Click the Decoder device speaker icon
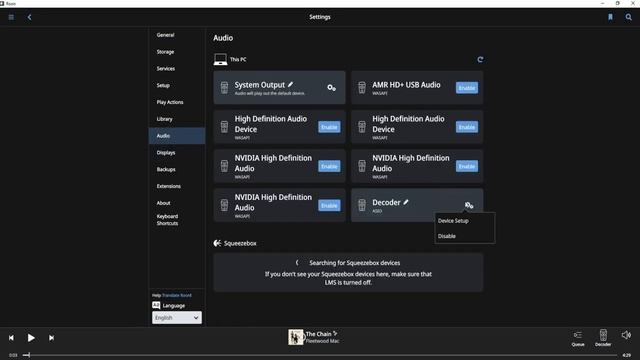The height and width of the screenshot is (360, 640). tap(362, 205)
